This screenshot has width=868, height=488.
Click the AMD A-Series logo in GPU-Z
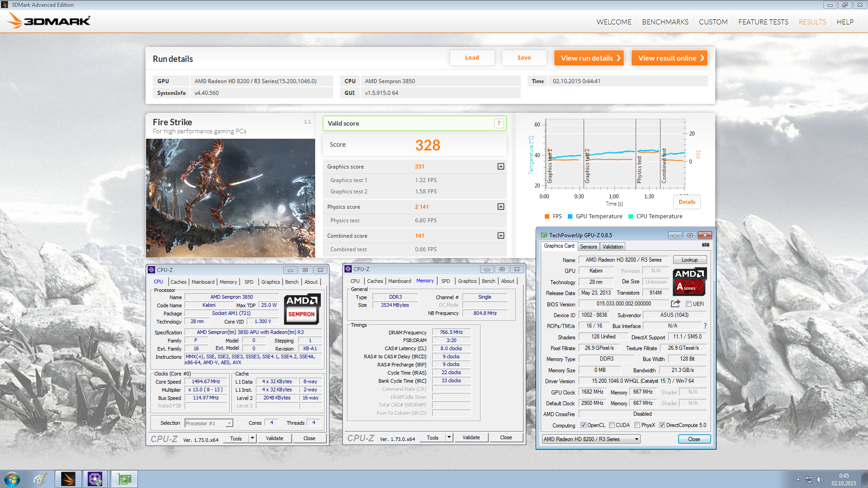tap(689, 282)
